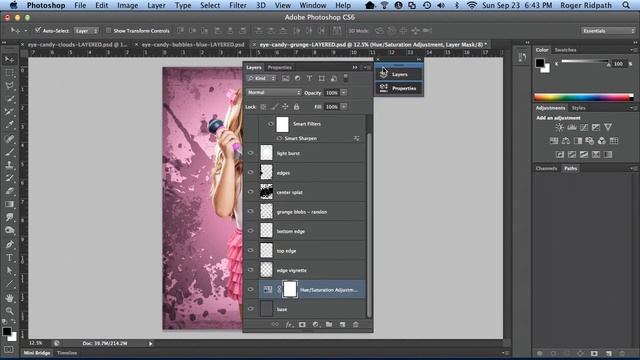Open the Mini Bridge panel
This screenshot has width=640, height=360.
point(37,353)
